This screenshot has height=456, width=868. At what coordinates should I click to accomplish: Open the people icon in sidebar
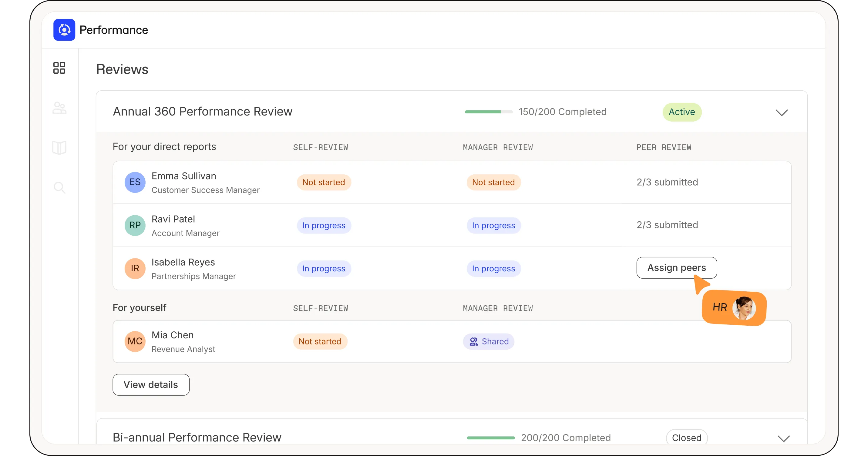pos(59,108)
